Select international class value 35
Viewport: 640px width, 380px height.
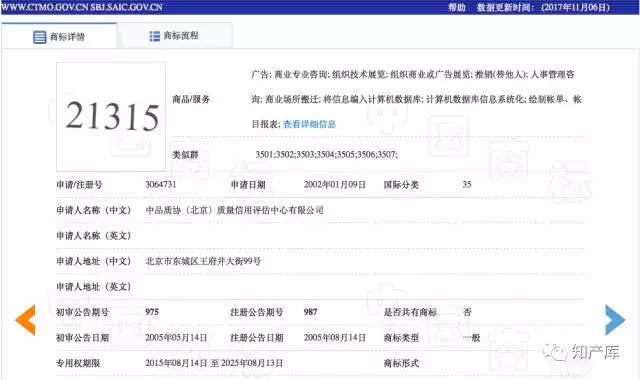467,184
